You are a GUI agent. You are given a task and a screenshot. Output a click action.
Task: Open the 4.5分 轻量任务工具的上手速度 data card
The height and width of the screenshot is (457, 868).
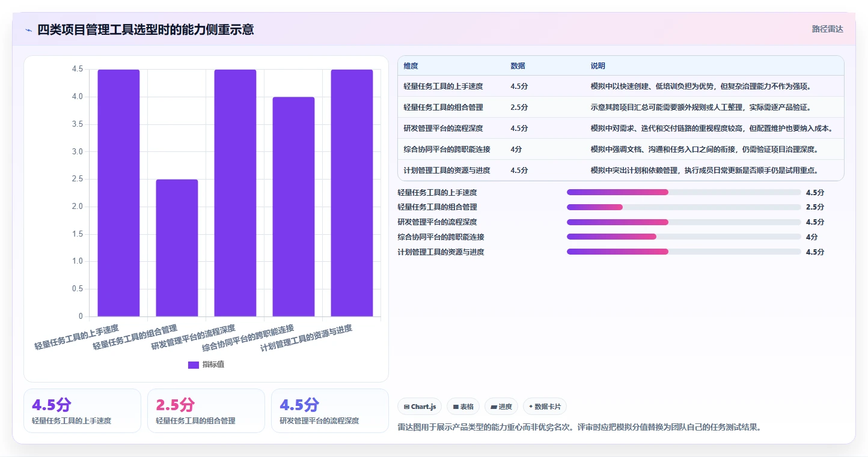[x=82, y=411]
